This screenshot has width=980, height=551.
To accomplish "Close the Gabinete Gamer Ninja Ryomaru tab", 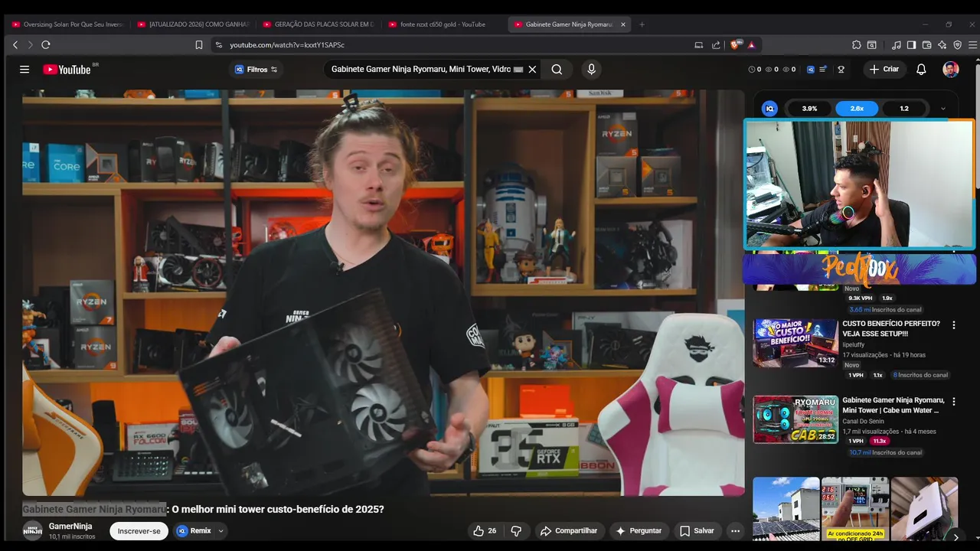I will click(x=622, y=24).
